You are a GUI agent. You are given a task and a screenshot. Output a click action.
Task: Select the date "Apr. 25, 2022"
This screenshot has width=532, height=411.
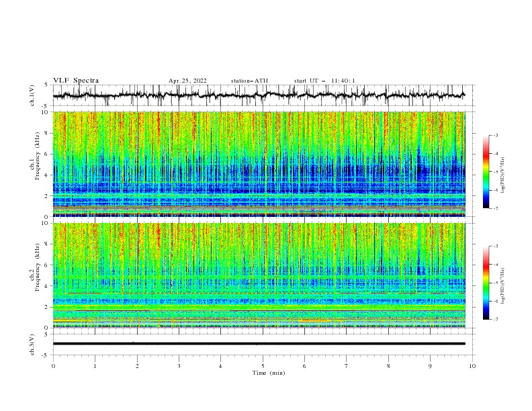tap(187, 81)
